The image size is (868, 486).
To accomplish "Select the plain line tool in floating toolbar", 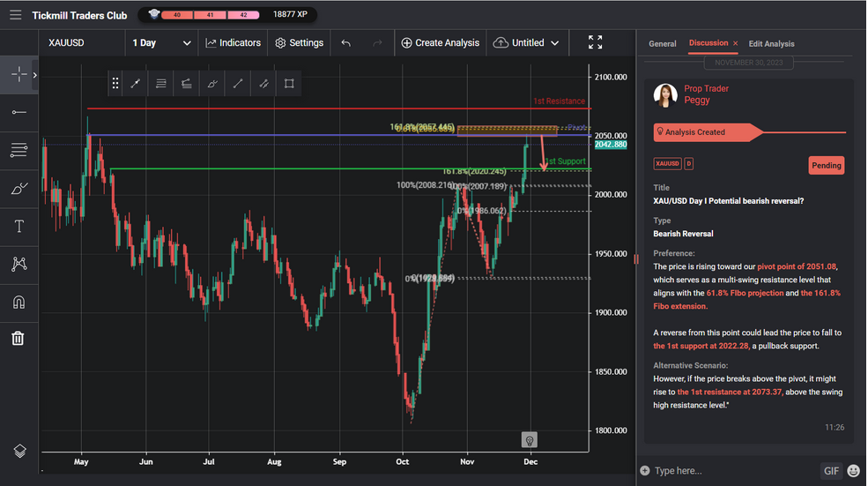I will [238, 84].
